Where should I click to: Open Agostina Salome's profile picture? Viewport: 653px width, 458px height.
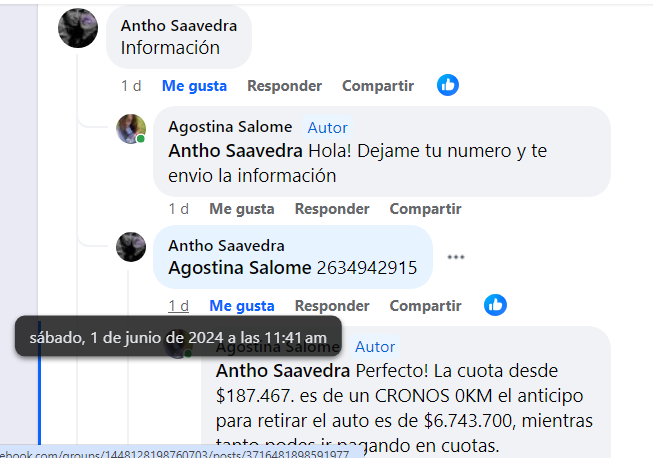tap(131, 129)
